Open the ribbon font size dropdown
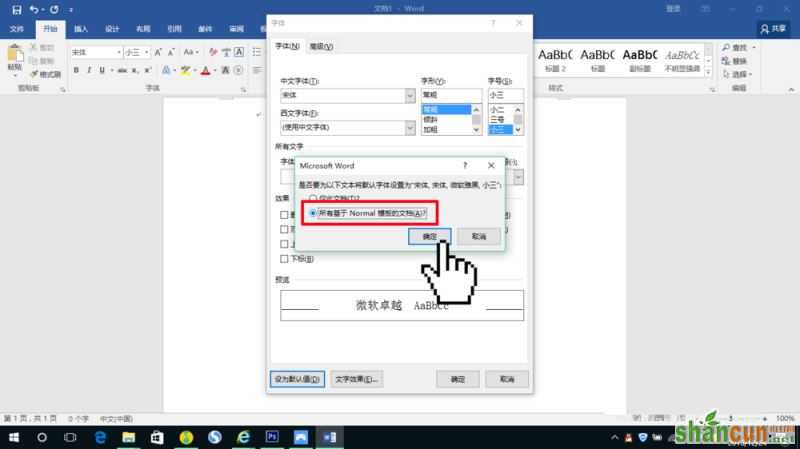The width and height of the screenshot is (800, 449). 146,52
